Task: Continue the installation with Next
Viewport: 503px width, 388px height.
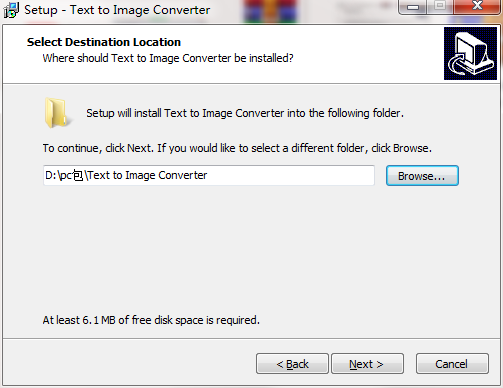Action: tap(367, 364)
